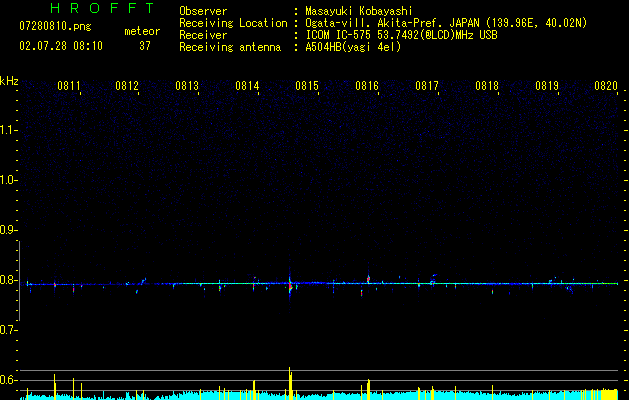Click the meteor count label
The height and width of the screenshot is (400, 629).
[x=142, y=31]
